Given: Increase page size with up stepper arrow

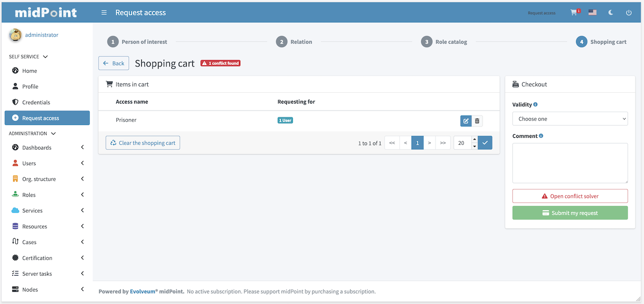Looking at the screenshot, I should coord(474,139).
